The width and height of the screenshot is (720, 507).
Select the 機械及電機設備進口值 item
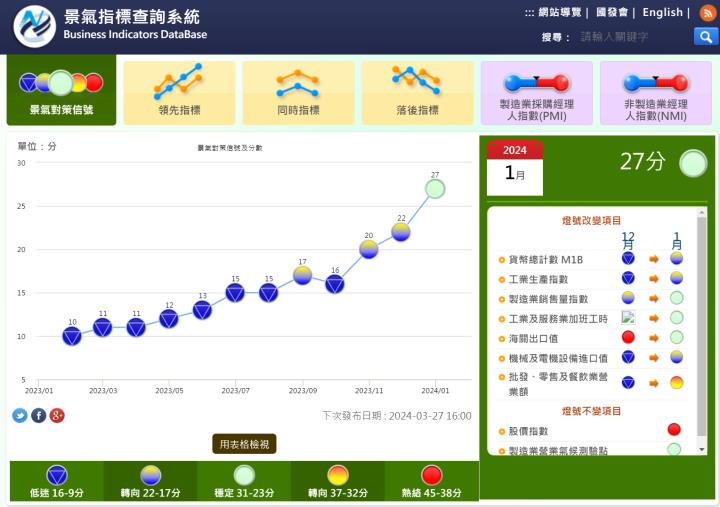click(558, 358)
